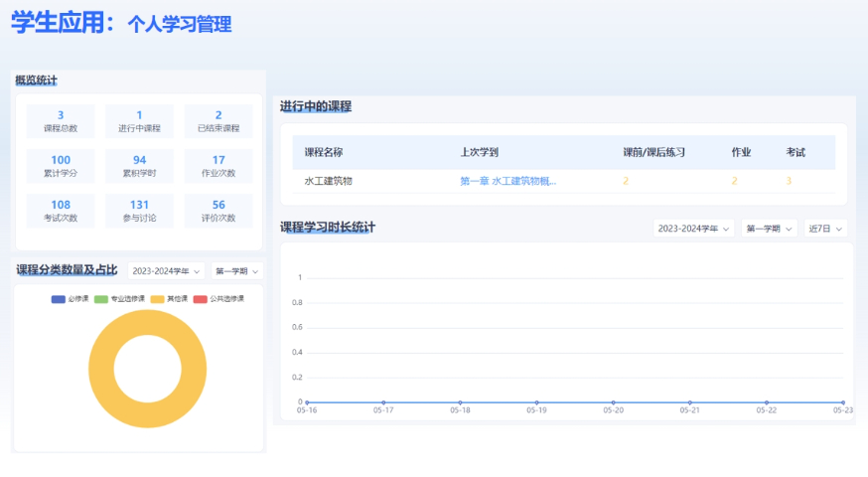Click the 累积学时 card showing 94
Screen dimensions: 868x477
(139, 166)
